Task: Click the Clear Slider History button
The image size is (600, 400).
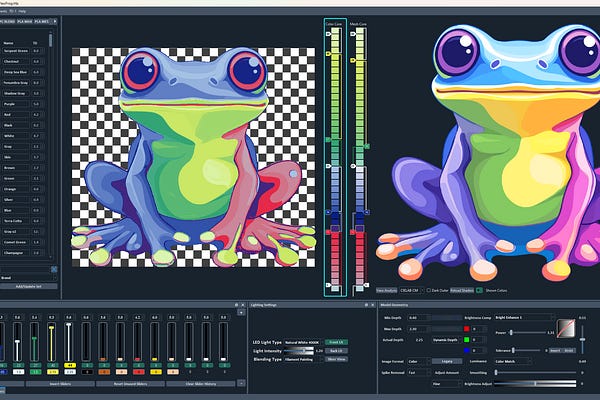Action: point(201,384)
